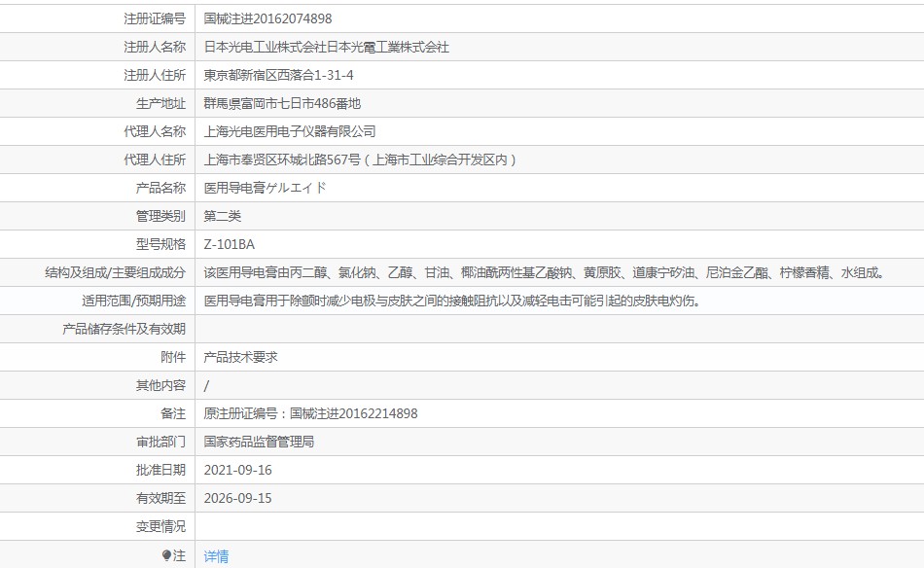
Task: Select the attachment value 产品技术要求
Action: (x=240, y=357)
